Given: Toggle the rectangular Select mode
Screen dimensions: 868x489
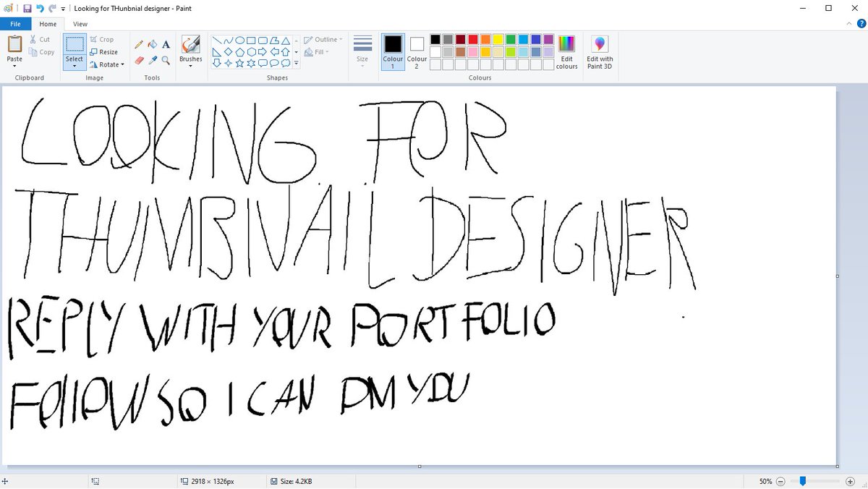Looking at the screenshot, I should point(75,43).
